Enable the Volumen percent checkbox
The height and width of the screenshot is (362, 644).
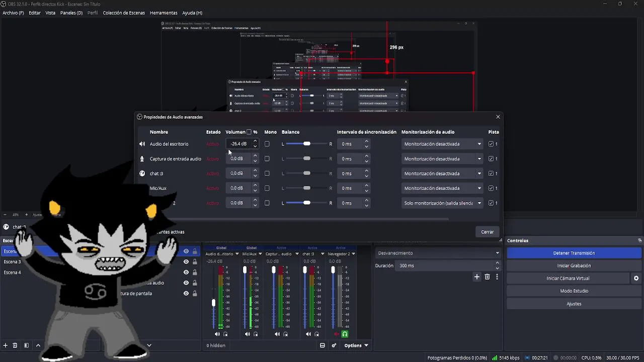point(249,132)
